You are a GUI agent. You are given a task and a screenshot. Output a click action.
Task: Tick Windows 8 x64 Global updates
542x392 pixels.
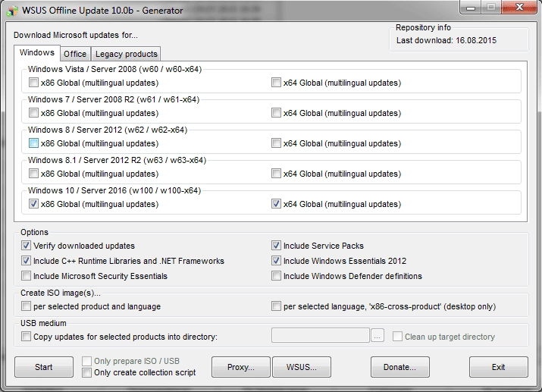[x=276, y=143]
